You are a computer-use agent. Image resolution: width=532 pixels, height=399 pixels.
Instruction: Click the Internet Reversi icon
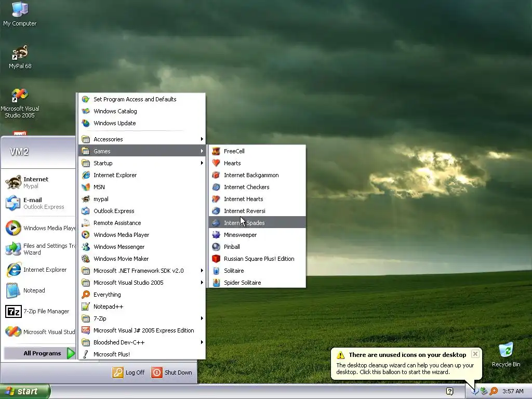coord(216,211)
